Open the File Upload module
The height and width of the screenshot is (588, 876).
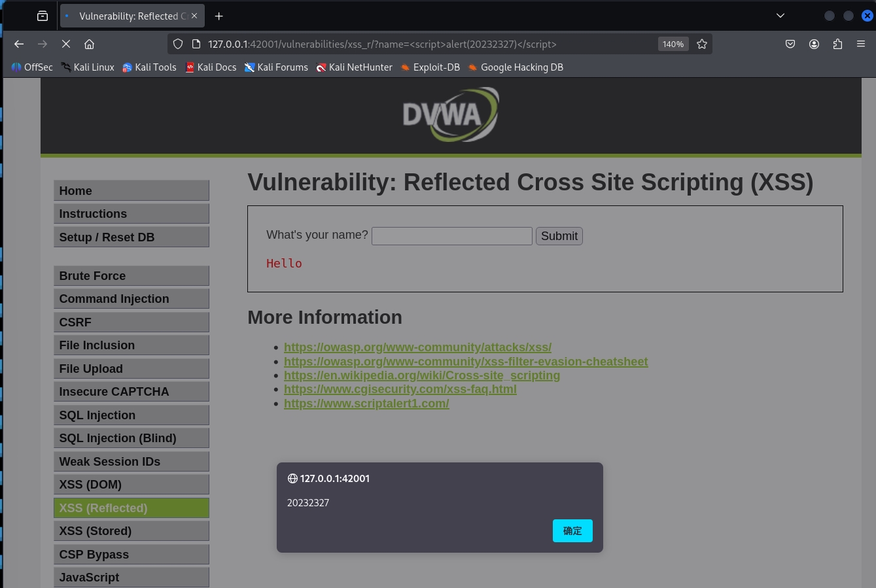tap(131, 369)
